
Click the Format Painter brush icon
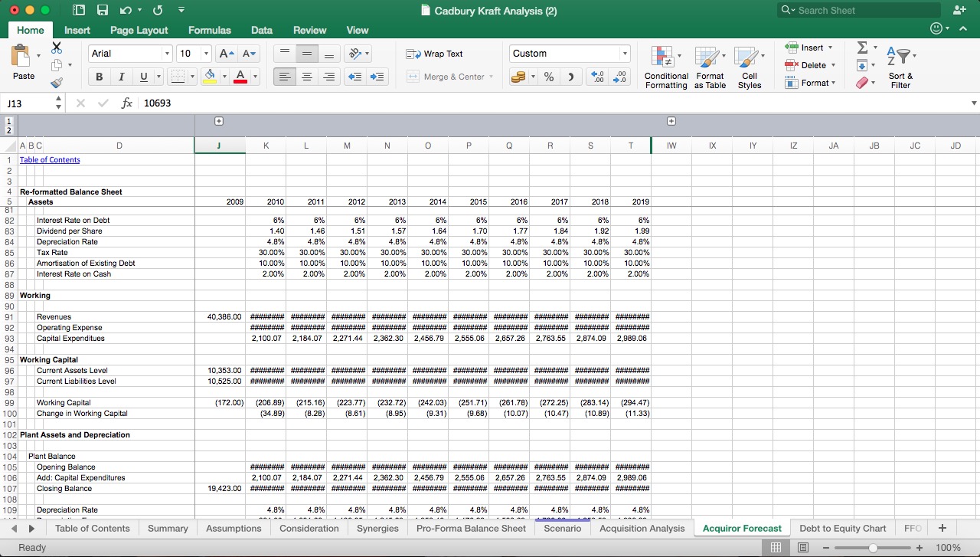(57, 83)
